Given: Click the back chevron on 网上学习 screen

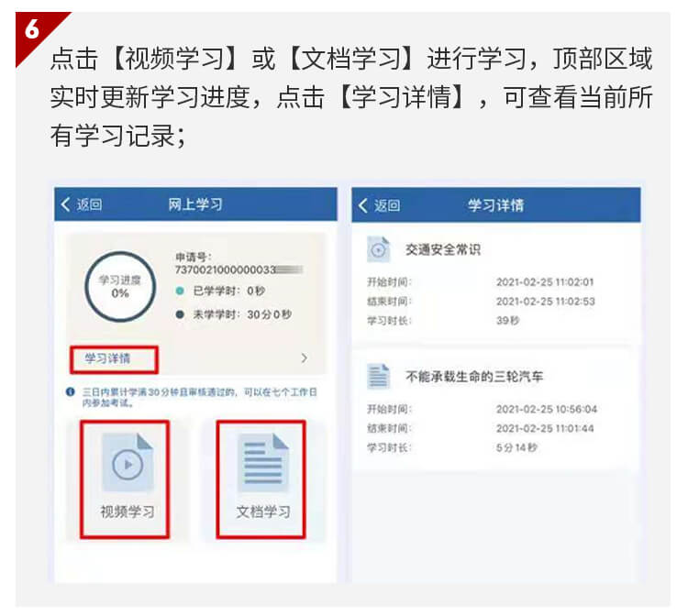Looking at the screenshot, I should [65, 204].
